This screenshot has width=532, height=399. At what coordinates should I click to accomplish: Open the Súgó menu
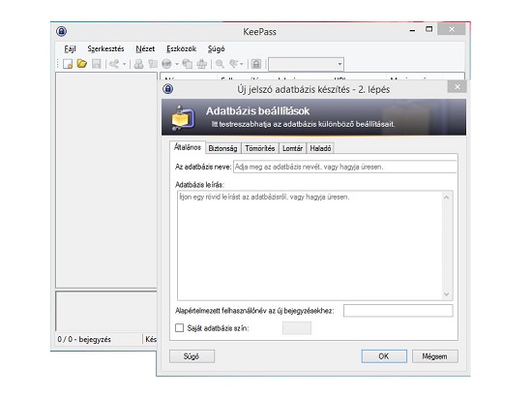pyautogui.click(x=216, y=48)
